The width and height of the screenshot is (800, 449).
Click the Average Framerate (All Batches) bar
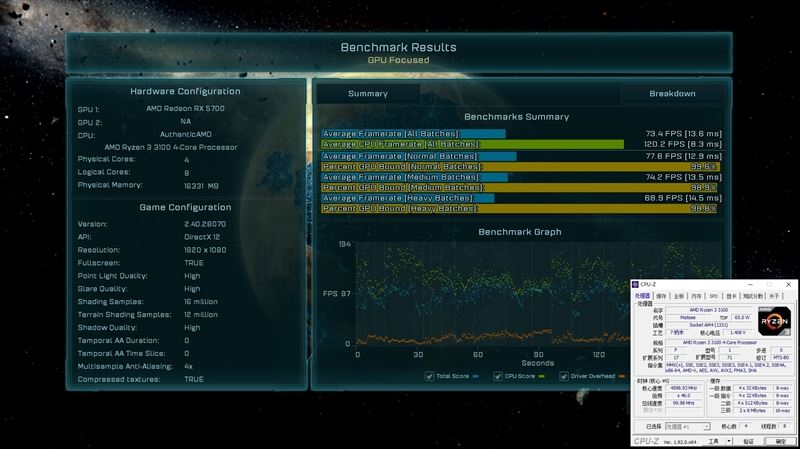[x=413, y=132]
